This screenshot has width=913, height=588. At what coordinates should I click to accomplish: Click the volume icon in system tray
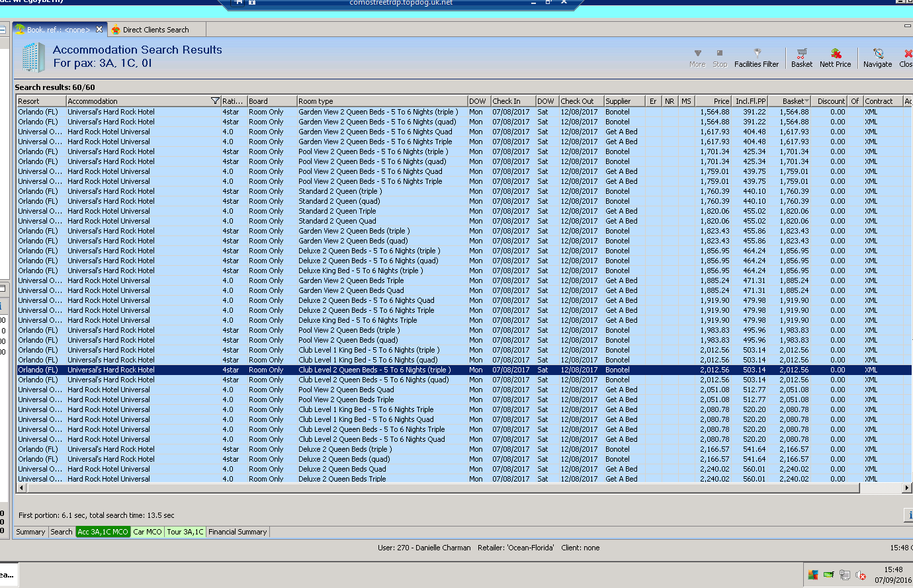861,575
